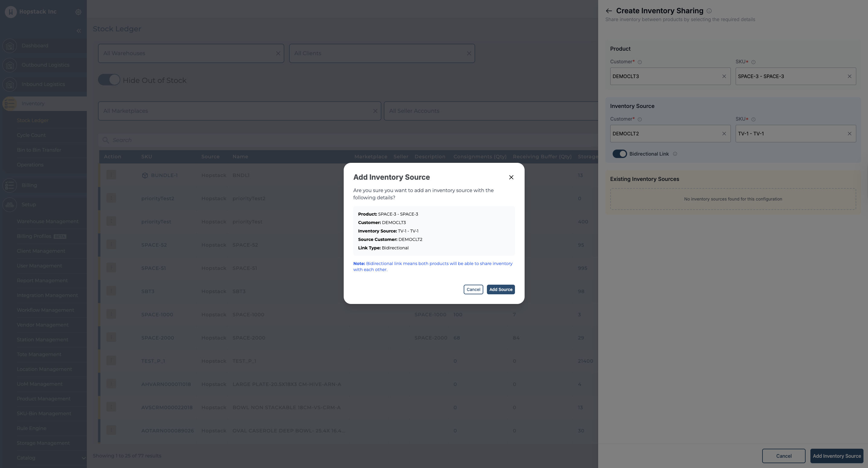Clear the TV-1 inventory source SKU

coord(849,133)
